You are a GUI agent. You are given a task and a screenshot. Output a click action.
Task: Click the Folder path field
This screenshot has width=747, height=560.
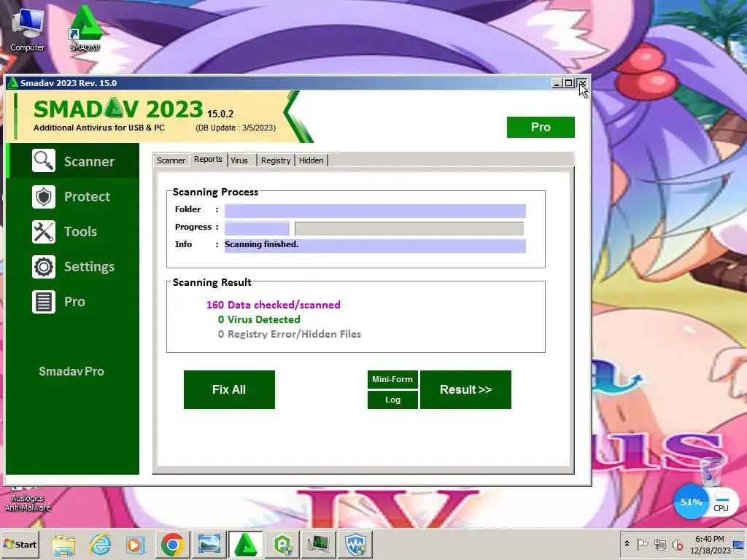[375, 211]
